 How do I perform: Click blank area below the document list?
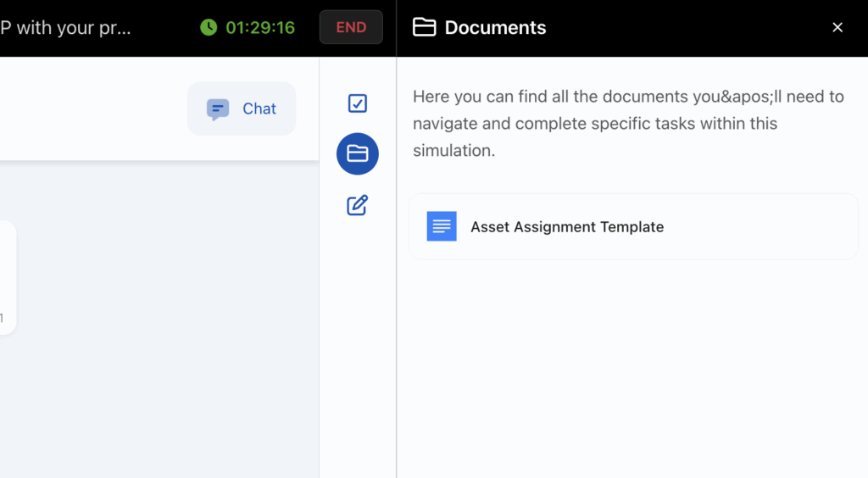coord(632,364)
